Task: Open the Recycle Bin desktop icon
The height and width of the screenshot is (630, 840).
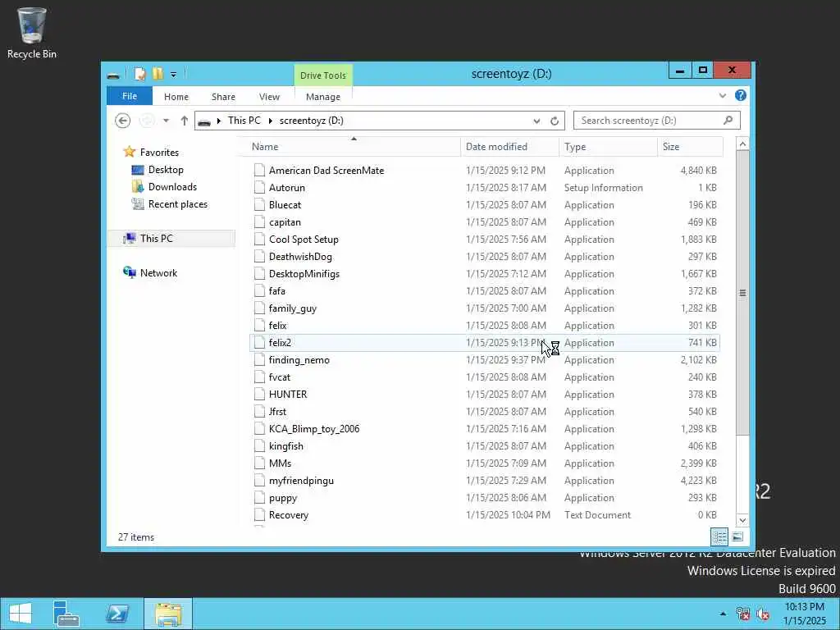Action: [32, 33]
